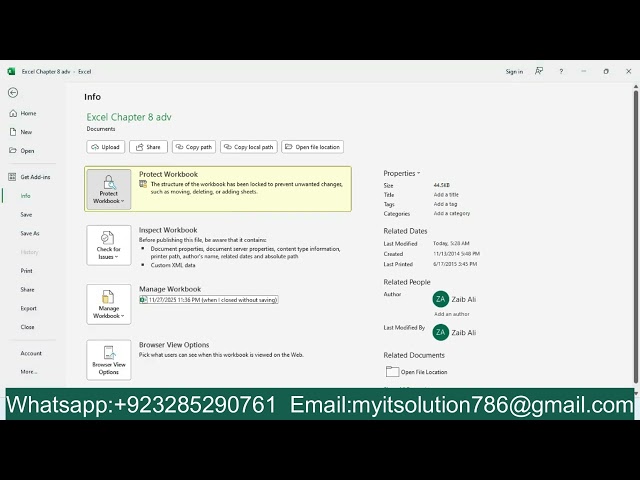Click the Last Modified value Today, 5:28 AM

pos(451,243)
